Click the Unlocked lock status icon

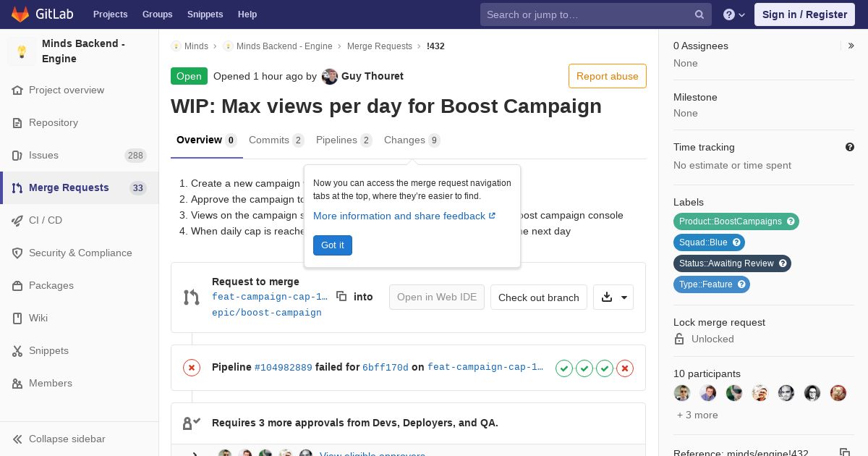(x=679, y=339)
